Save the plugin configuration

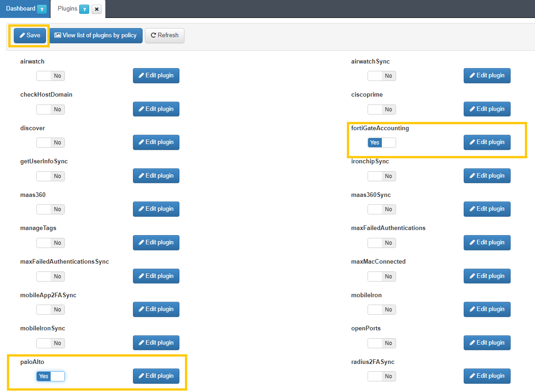pos(30,35)
